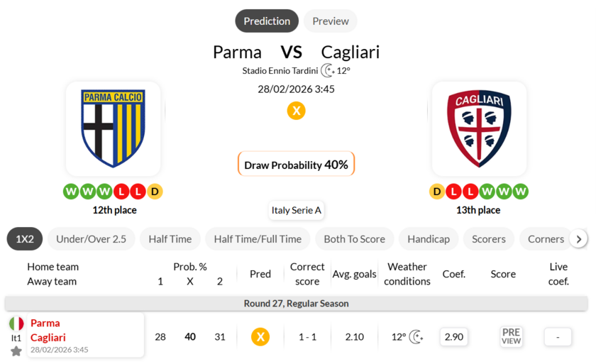
Task: Open the Parma team link in match row
Action: (45, 323)
